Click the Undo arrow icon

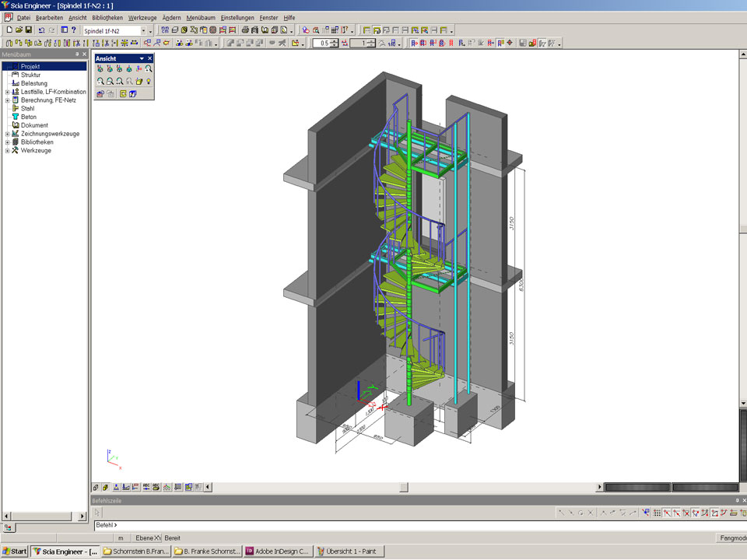point(41,30)
